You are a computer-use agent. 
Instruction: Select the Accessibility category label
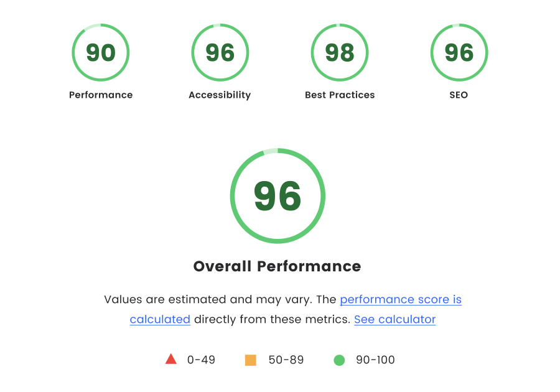tap(220, 95)
